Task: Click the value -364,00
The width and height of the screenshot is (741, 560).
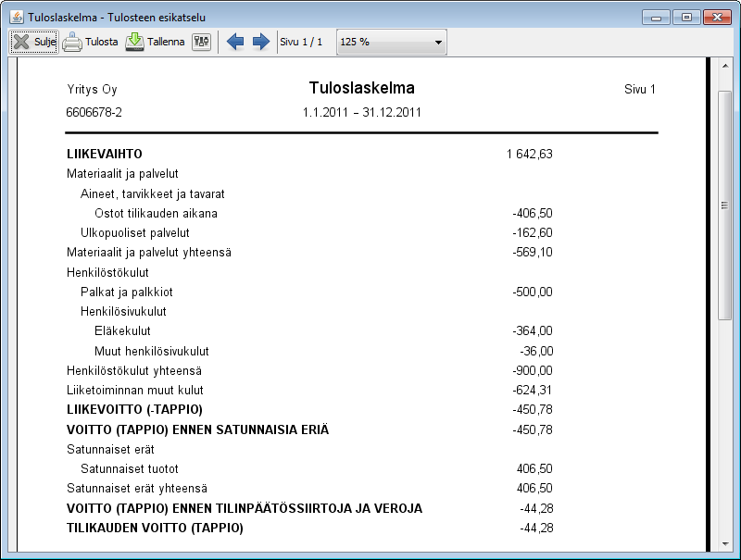Action: (x=533, y=331)
